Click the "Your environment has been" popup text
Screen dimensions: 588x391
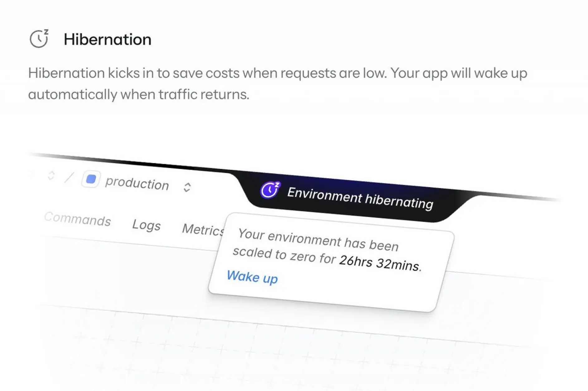pos(318,240)
